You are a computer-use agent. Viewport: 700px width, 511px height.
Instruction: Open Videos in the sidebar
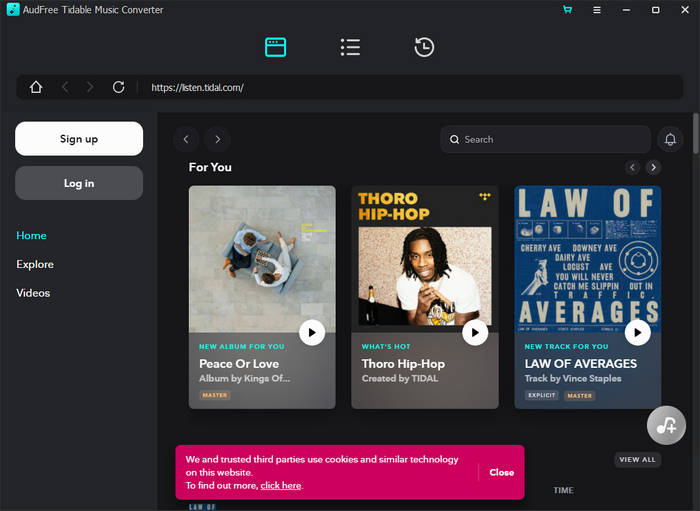[33, 293]
